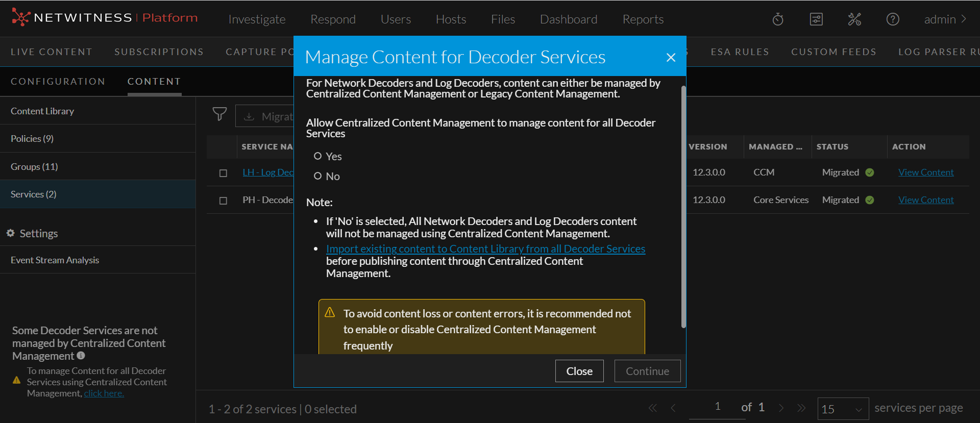Open the services per page dropdown
Image resolution: width=980 pixels, height=423 pixels.
click(x=843, y=409)
